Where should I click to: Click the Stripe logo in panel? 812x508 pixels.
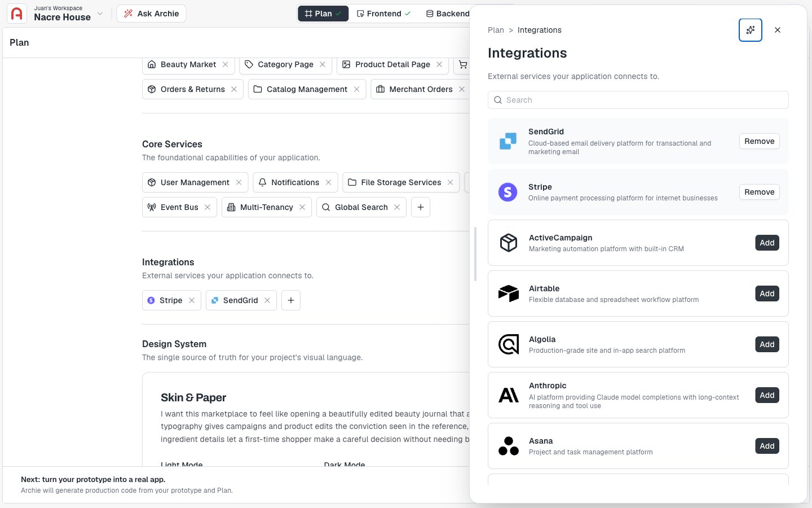coord(508,192)
